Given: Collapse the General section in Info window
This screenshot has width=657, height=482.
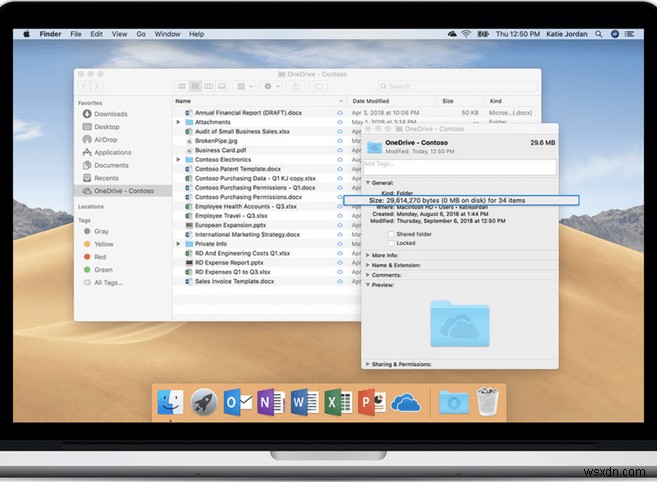Looking at the screenshot, I should 368,183.
